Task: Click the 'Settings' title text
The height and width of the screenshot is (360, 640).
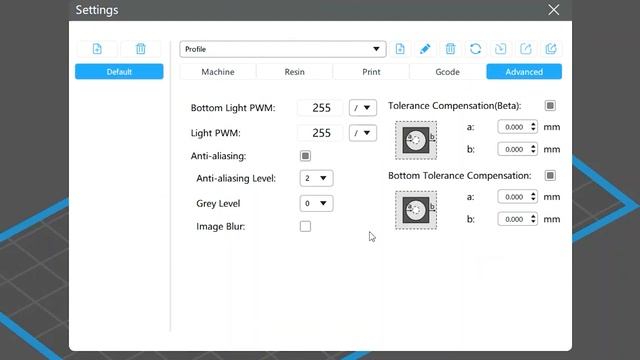Action: 97,10
